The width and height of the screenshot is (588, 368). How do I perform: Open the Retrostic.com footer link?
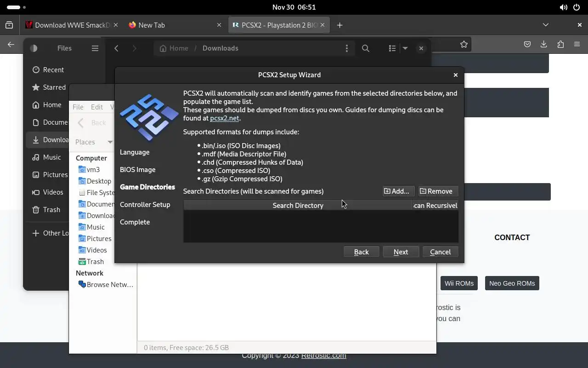pyautogui.click(x=323, y=355)
